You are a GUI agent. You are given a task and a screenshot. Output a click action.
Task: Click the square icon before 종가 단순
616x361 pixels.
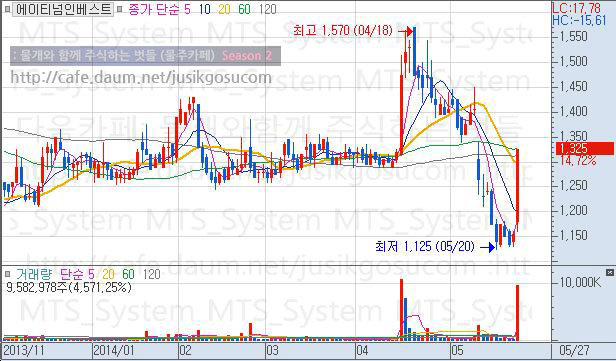coord(120,9)
